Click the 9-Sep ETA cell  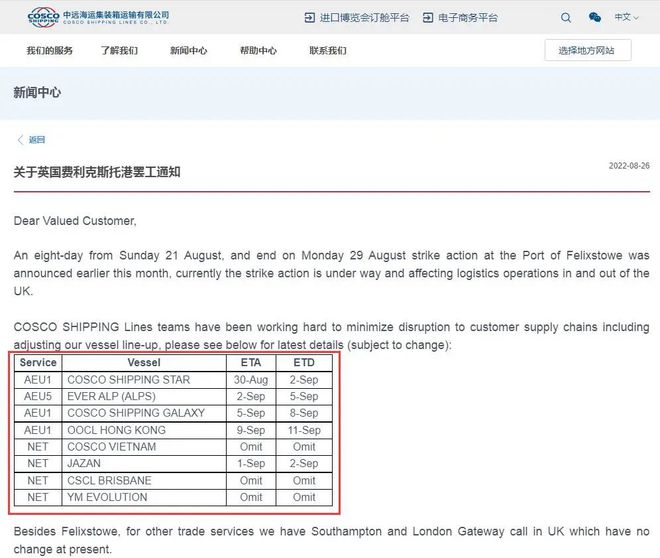point(251,430)
